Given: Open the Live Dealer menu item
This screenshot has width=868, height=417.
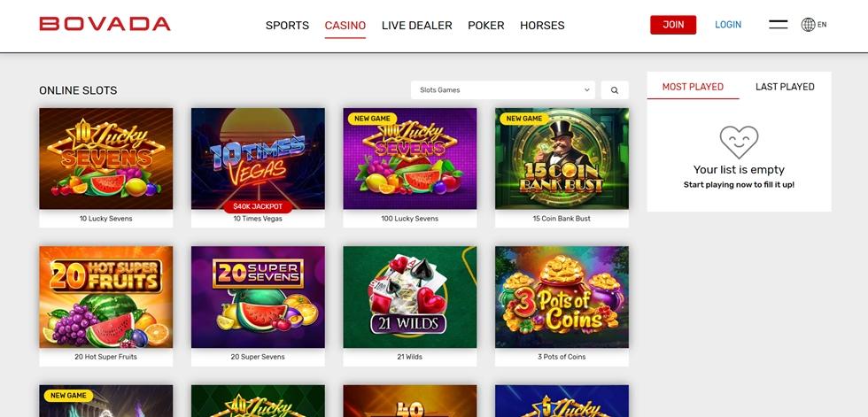Looking at the screenshot, I should coord(417,26).
